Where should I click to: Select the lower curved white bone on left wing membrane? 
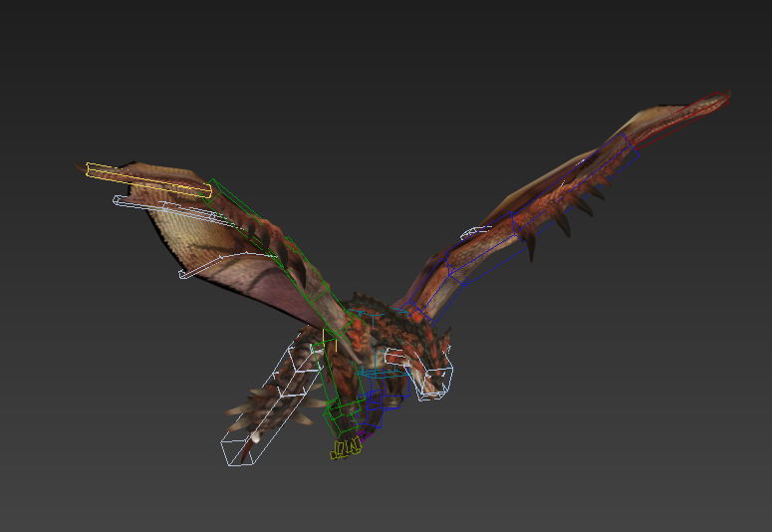point(227,265)
